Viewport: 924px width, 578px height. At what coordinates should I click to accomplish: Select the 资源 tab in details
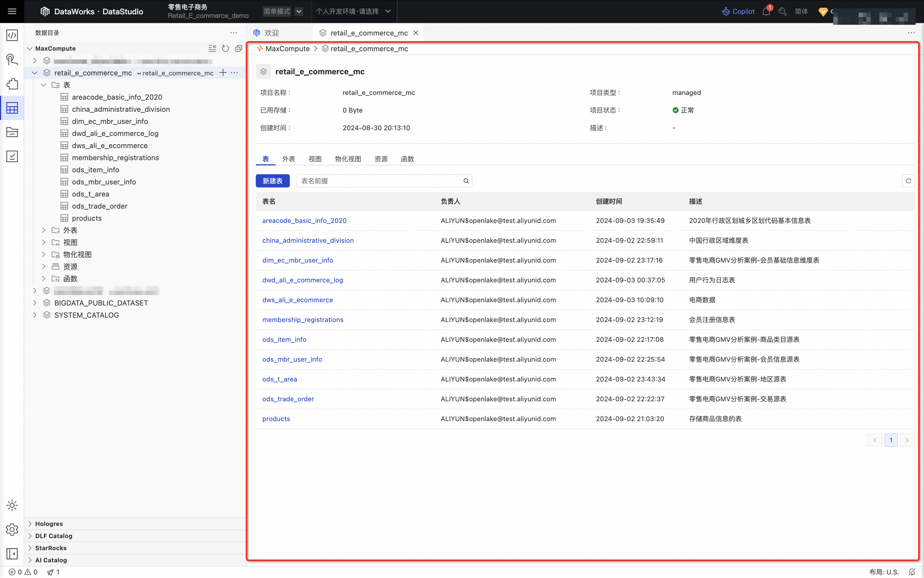(381, 159)
